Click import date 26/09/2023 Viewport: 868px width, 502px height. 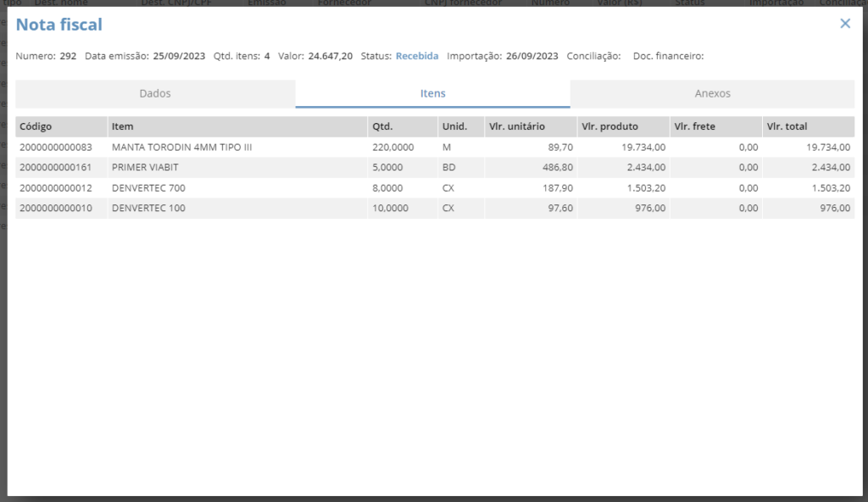click(x=532, y=56)
